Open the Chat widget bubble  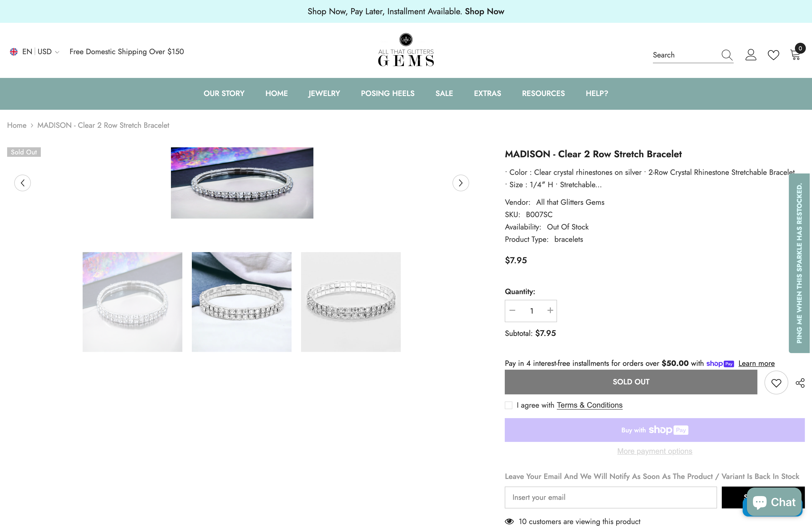pyautogui.click(x=774, y=502)
